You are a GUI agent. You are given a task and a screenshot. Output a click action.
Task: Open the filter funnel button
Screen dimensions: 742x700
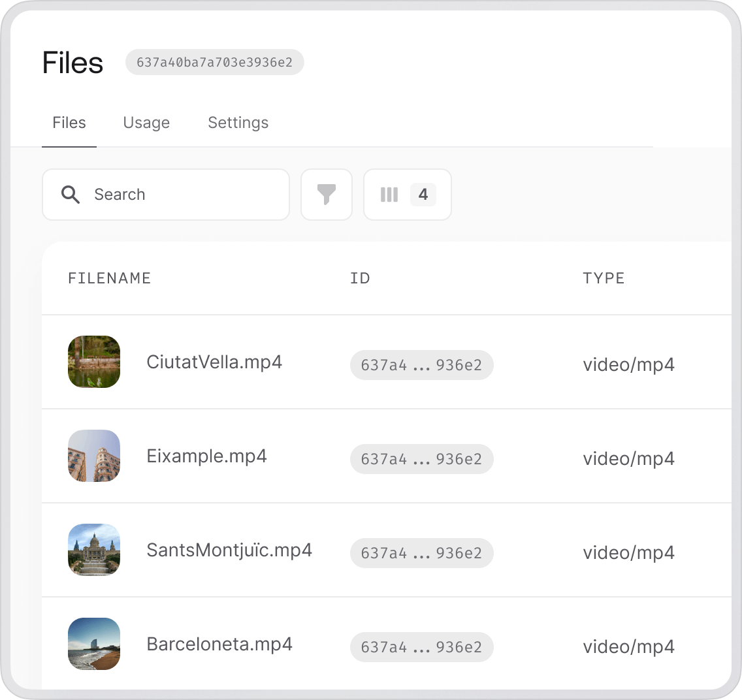[327, 195]
